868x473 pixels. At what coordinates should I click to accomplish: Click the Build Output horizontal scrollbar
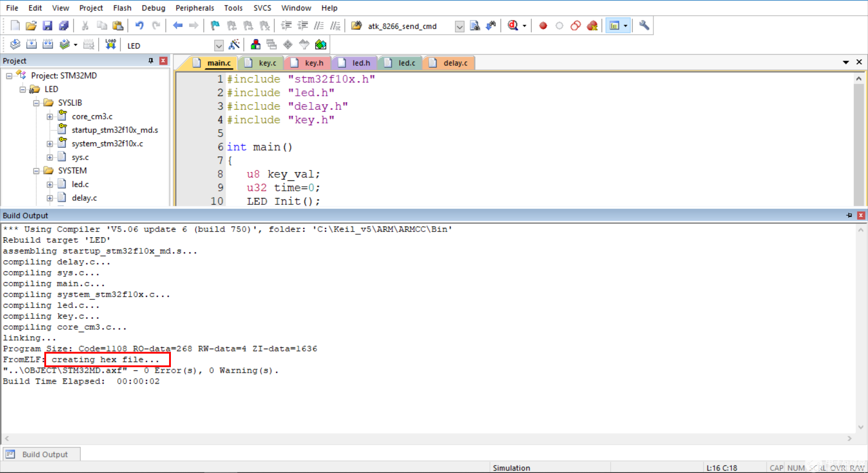coord(428,438)
